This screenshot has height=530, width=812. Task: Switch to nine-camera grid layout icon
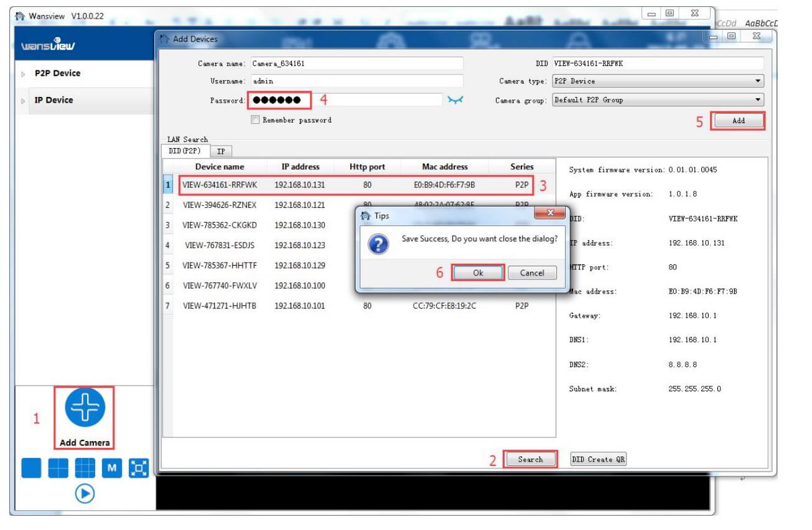pos(85,468)
